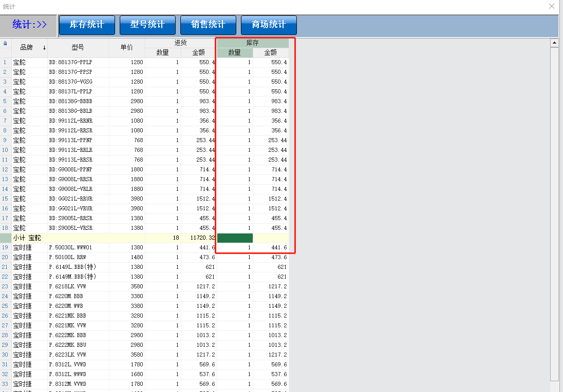The image size is (563, 392).
Task: Select the dark green subtotal cell
Action: click(235, 238)
